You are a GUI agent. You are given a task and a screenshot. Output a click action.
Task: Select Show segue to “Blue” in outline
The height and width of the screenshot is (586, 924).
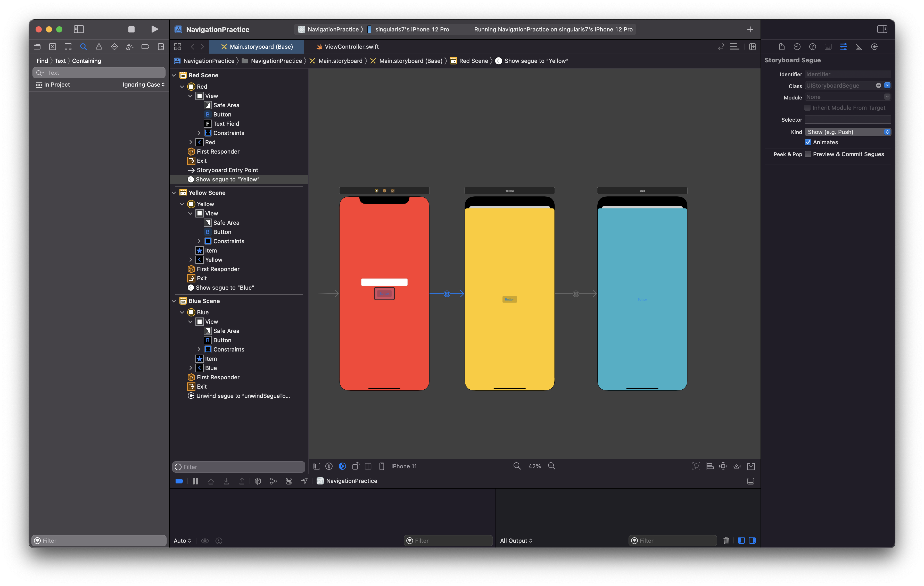(x=225, y=288)
